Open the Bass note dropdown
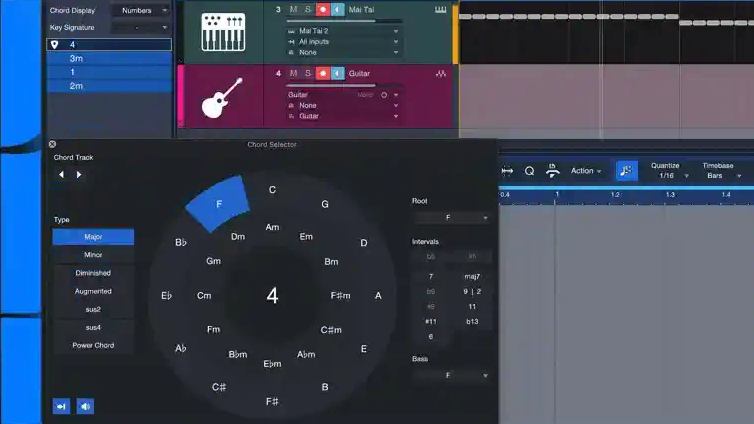The height and width of the screenshot is (424, 754). point(451,375)
